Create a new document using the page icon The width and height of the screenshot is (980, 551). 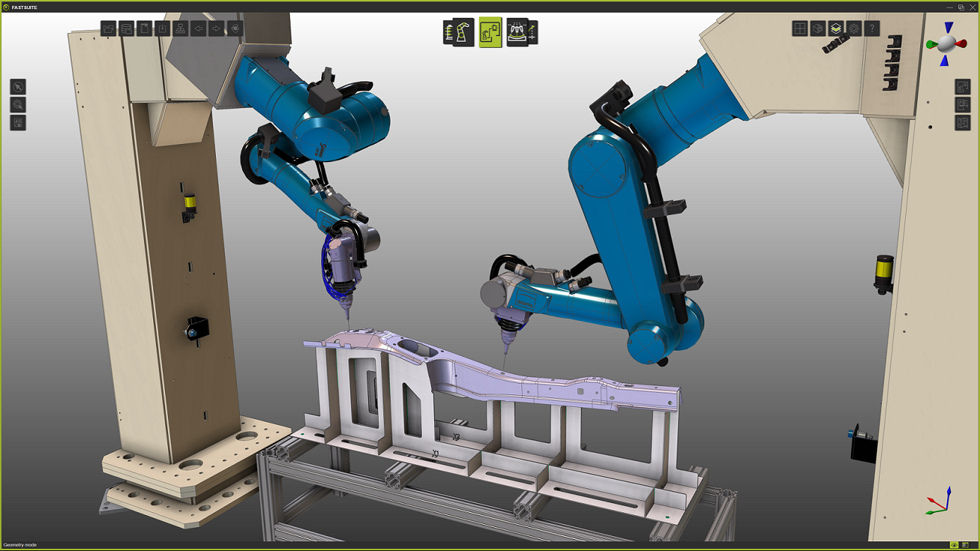144,29
